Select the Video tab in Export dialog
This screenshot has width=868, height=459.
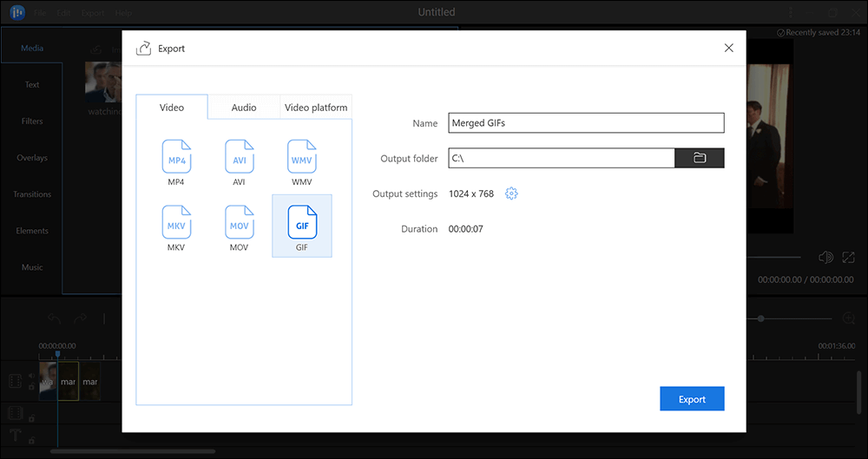(x=172, y=108)
